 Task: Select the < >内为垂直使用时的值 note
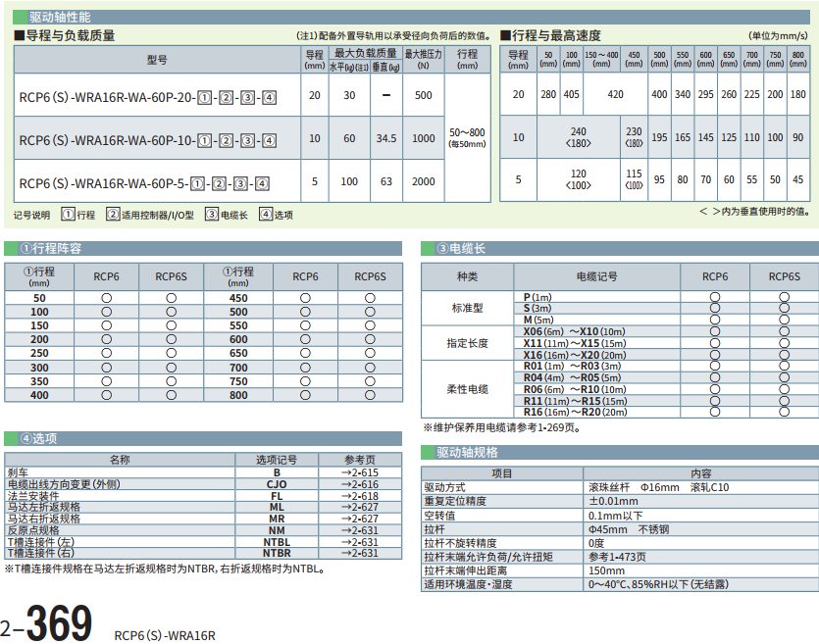tap(754, 212)
